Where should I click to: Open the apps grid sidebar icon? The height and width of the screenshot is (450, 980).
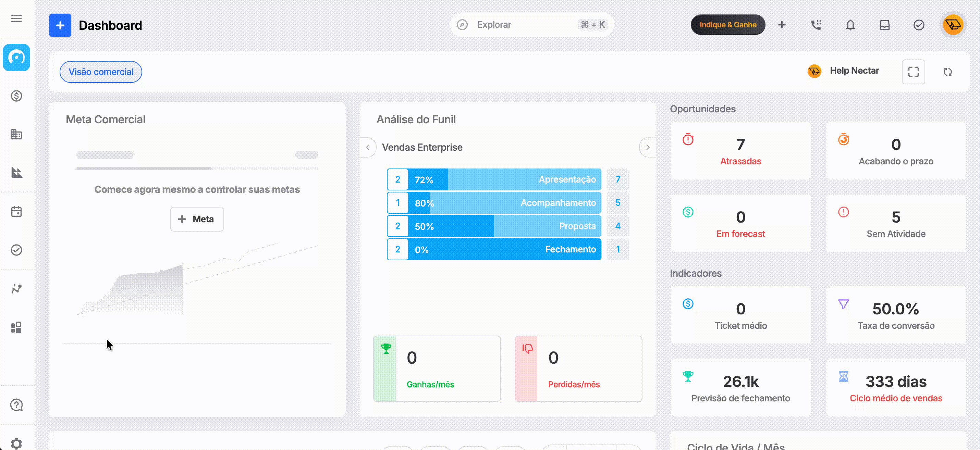[16, 327]
